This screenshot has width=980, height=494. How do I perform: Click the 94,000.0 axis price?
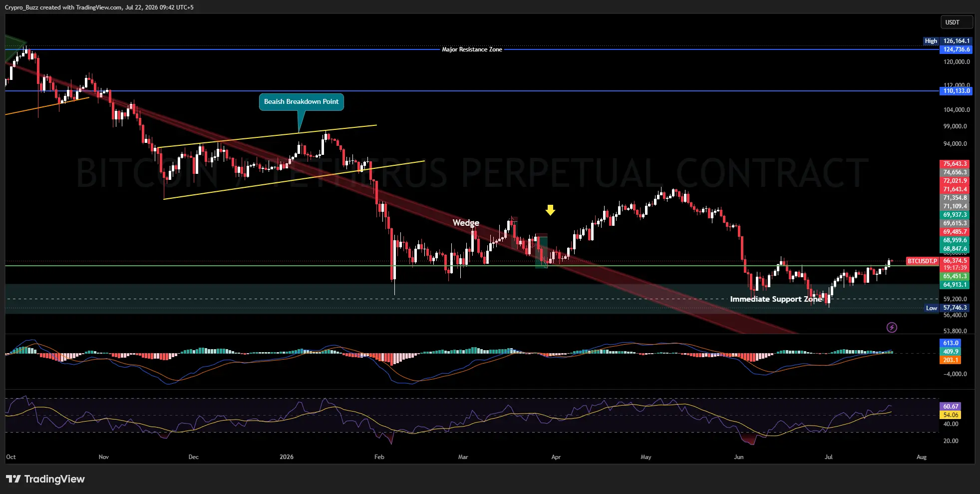[x=955, y=144]
